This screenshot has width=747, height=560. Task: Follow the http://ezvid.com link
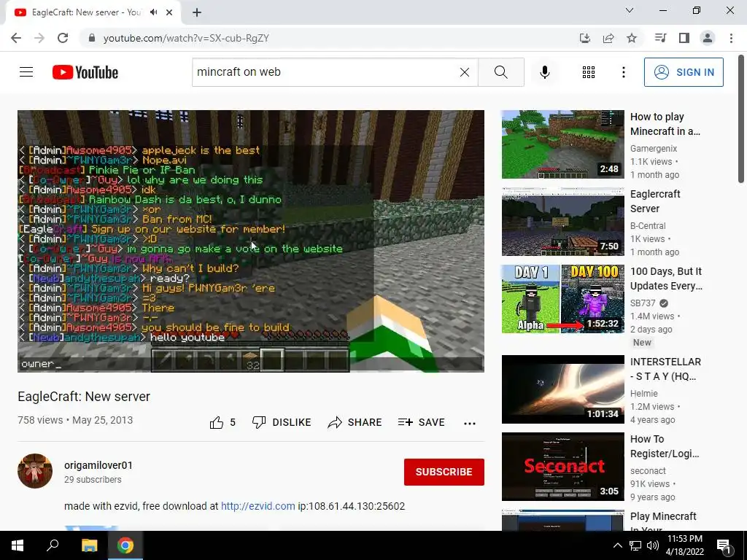click(x=258, y=506)
